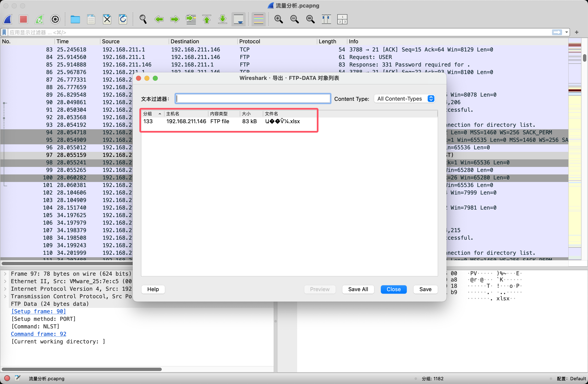This screenshot has width=588, height=384.
Task: Open capture options gear icon
Action: point(55,19)
